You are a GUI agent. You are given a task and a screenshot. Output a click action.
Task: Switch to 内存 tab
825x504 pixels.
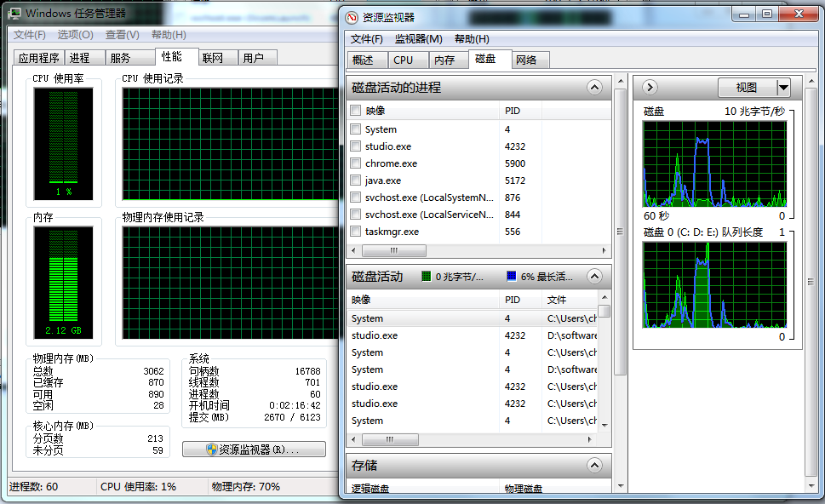pyautogui.click(x=449, y=60)
